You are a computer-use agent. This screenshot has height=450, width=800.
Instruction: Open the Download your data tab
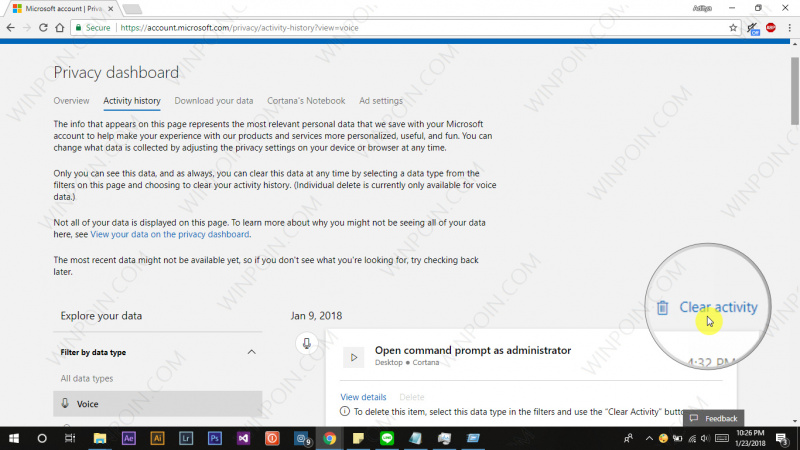click(214, 101)
